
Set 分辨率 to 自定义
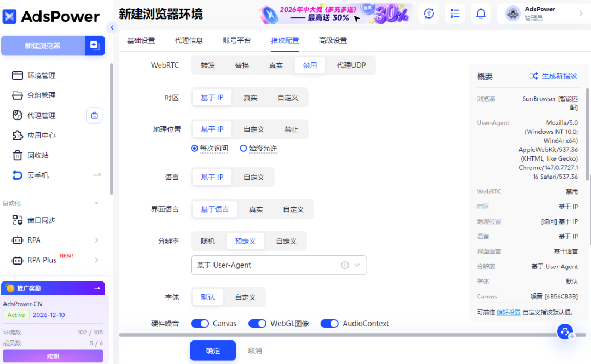(286, 241)
